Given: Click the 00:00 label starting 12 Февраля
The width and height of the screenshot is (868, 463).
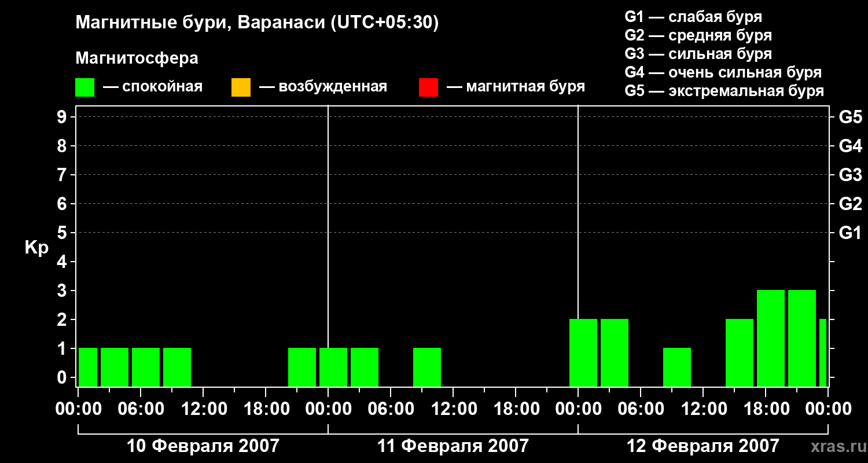Looking at the screenshot, I should (x=578, y=409).
